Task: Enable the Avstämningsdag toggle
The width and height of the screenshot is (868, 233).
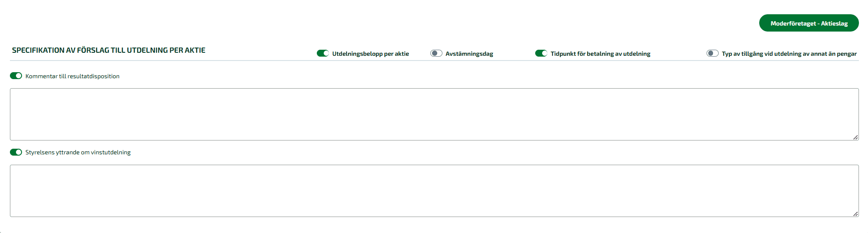Action: tap(436, 53)
